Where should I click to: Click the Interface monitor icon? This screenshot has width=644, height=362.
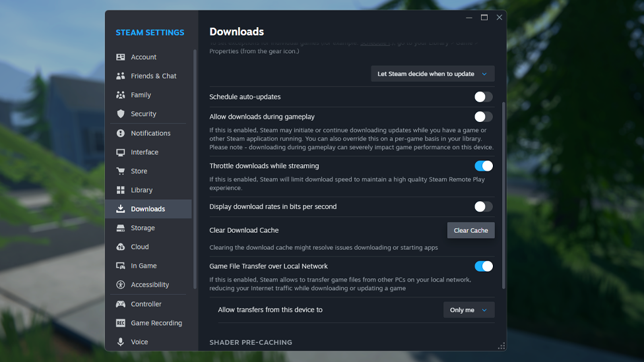tap(120, 152)
